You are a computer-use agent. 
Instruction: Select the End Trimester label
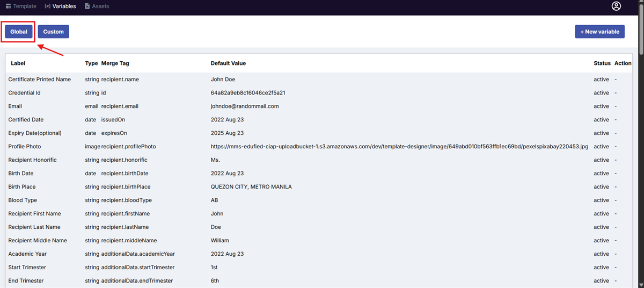point(26,281)
